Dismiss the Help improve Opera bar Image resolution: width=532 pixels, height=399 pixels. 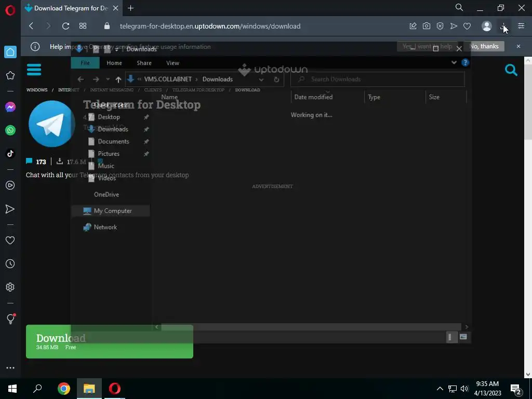tap(518, 46)
